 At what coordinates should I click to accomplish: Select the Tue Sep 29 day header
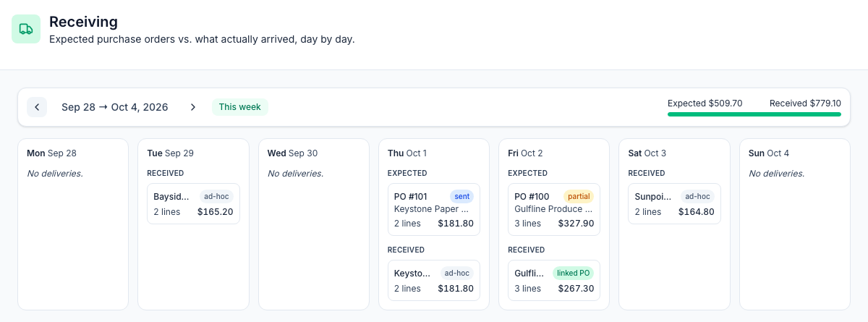pyautogui.click(x=170, y=153)
